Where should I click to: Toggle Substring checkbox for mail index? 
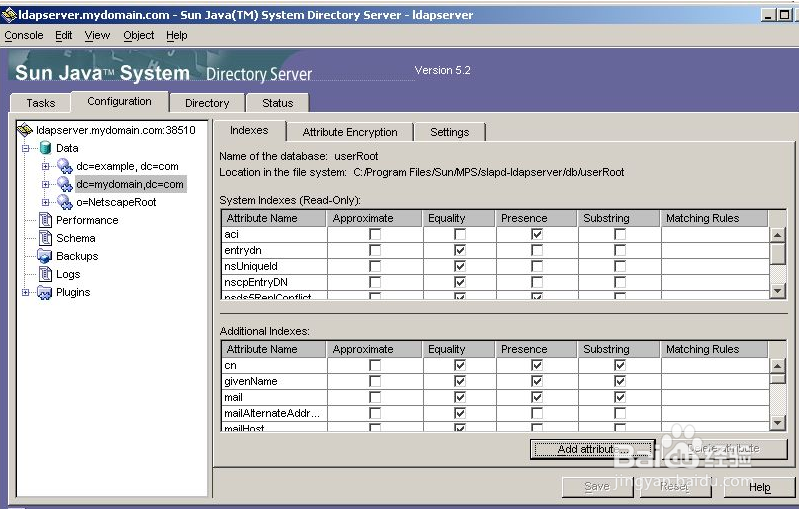coord(620,397)
